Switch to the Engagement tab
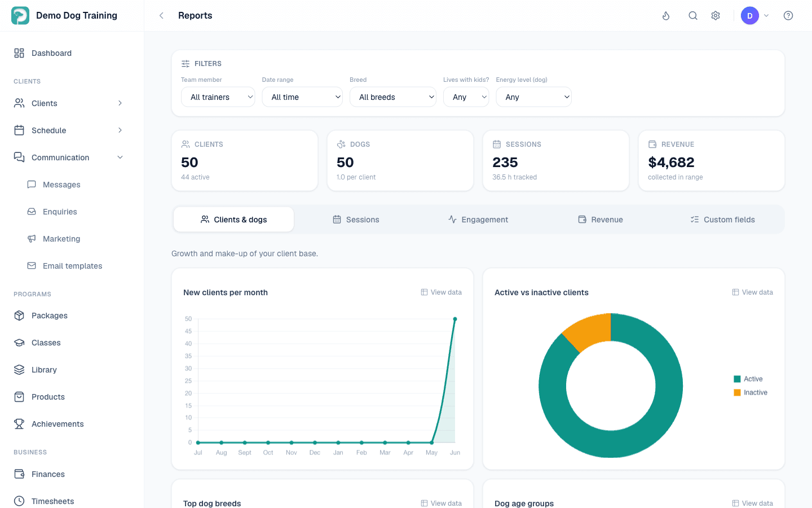812x508 pixels. (478, 220)
